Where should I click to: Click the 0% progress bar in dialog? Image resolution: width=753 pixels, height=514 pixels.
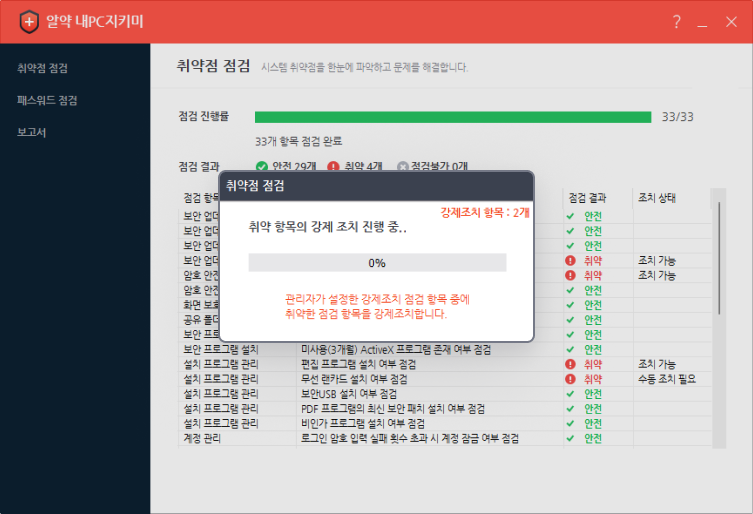pos(377,263)
